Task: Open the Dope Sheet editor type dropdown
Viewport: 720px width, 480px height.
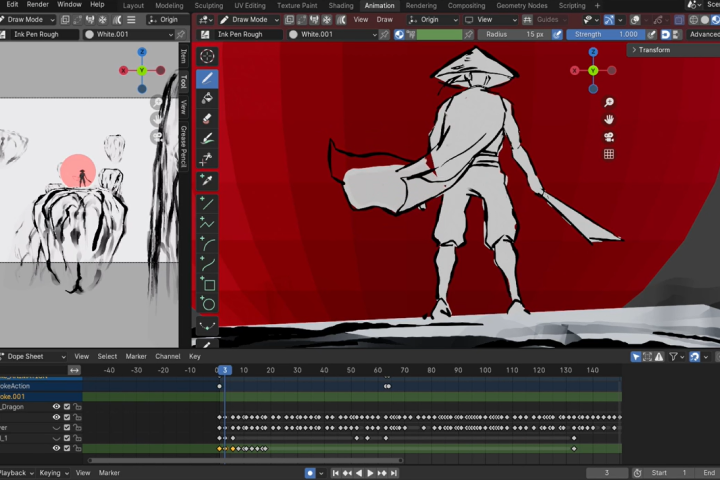Action: pyautogui.click(x=33, y=356)
